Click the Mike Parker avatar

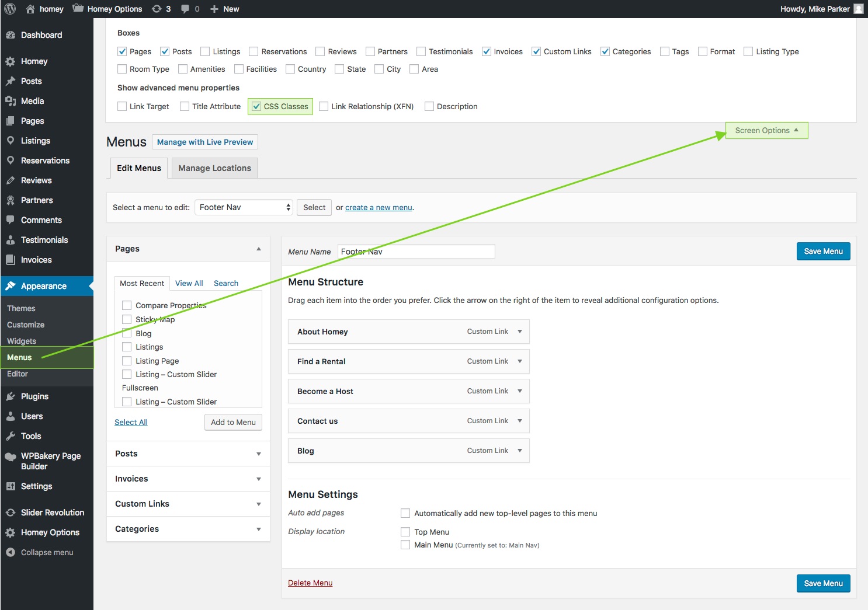click(x=858, y=9)
